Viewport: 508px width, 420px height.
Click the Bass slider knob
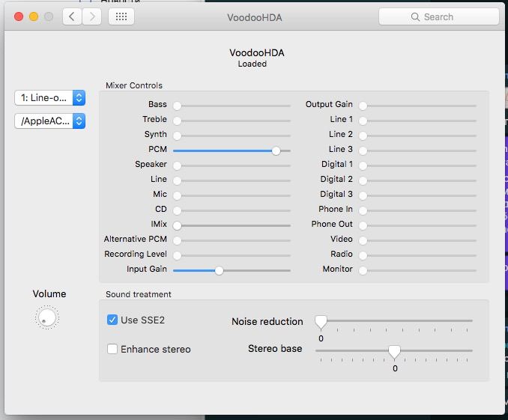[178, 106]
